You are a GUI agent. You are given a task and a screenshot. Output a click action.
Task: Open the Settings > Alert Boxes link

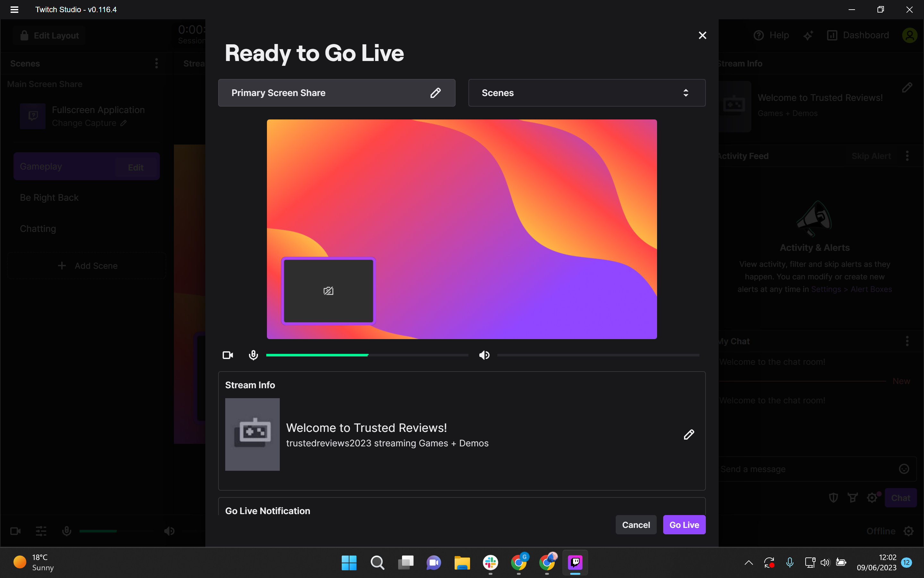(851, 289)
